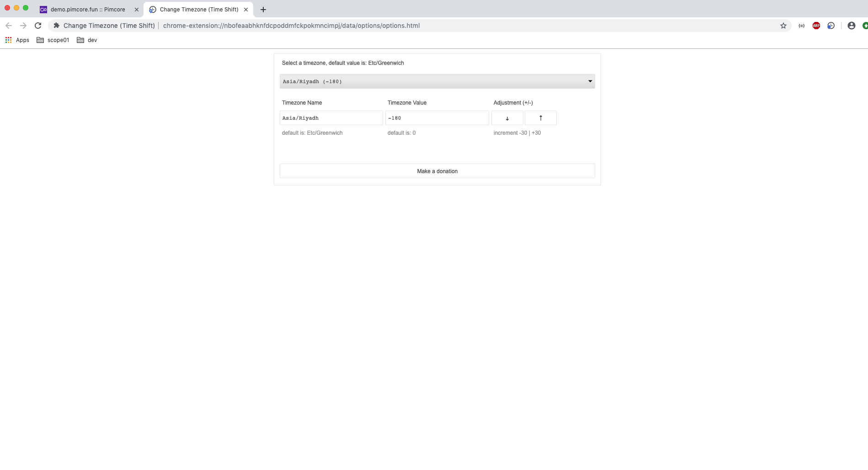Click the Timezone Name input field
The width and height of the screenshot is (868, 470).
(331, 118)
